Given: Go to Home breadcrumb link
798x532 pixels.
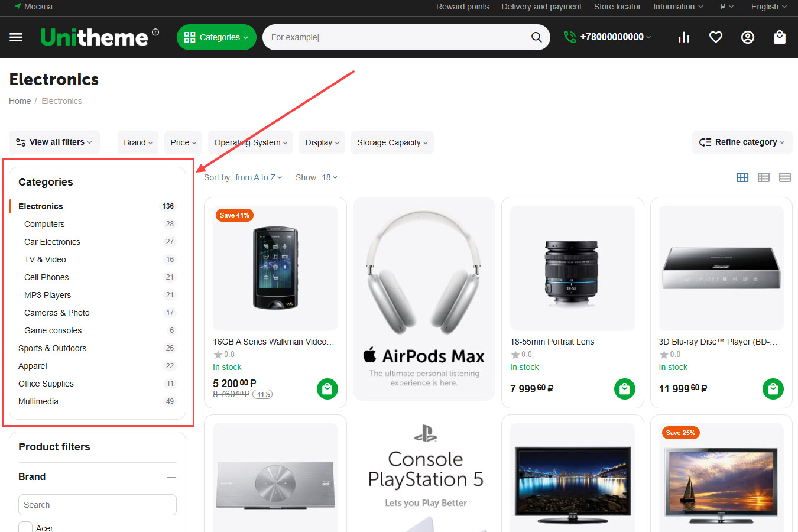Looking at the screenshot, I should pyautogui.click(x=20, y=101).
